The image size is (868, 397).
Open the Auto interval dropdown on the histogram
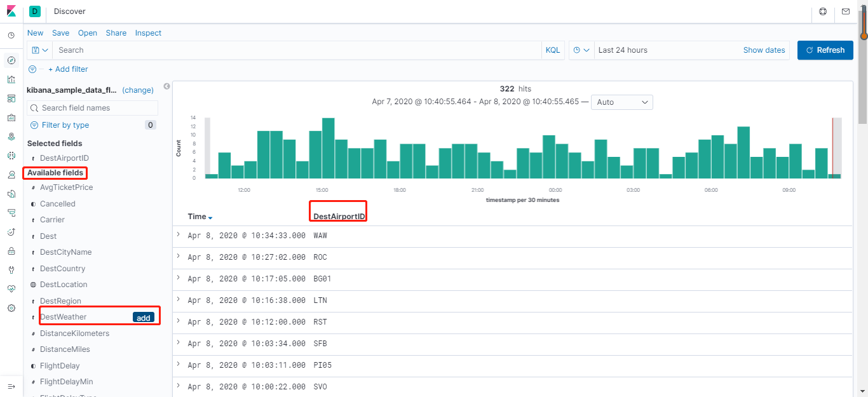[621, 102]
